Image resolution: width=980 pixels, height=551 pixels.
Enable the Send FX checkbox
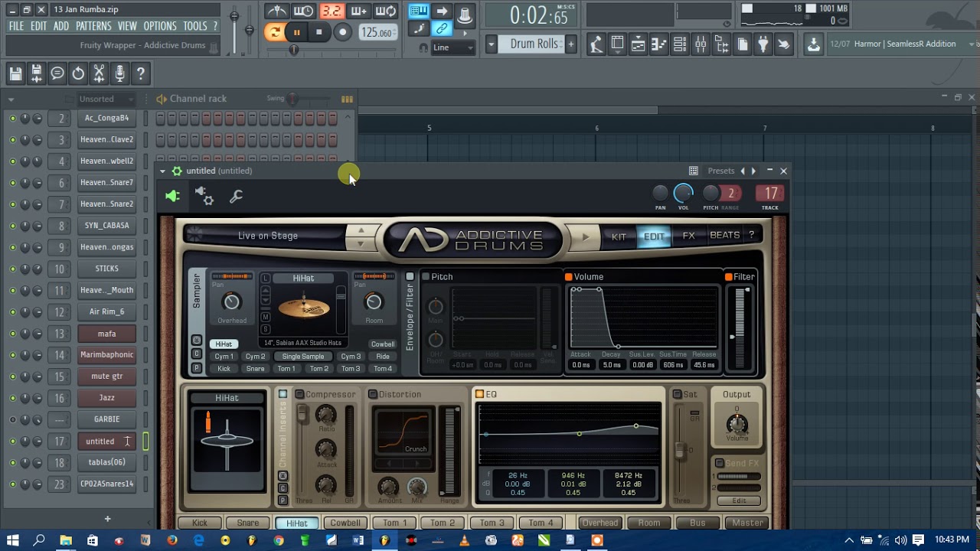click(x=719, y=464)
